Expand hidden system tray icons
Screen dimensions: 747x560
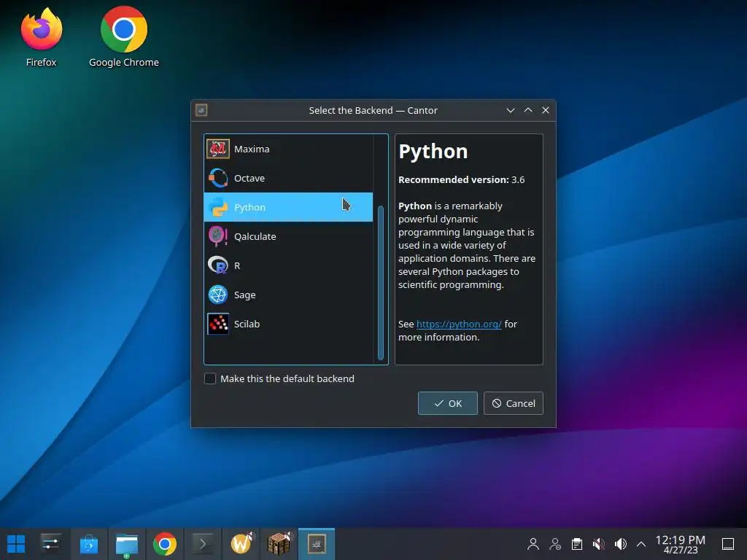click(641, 544)
